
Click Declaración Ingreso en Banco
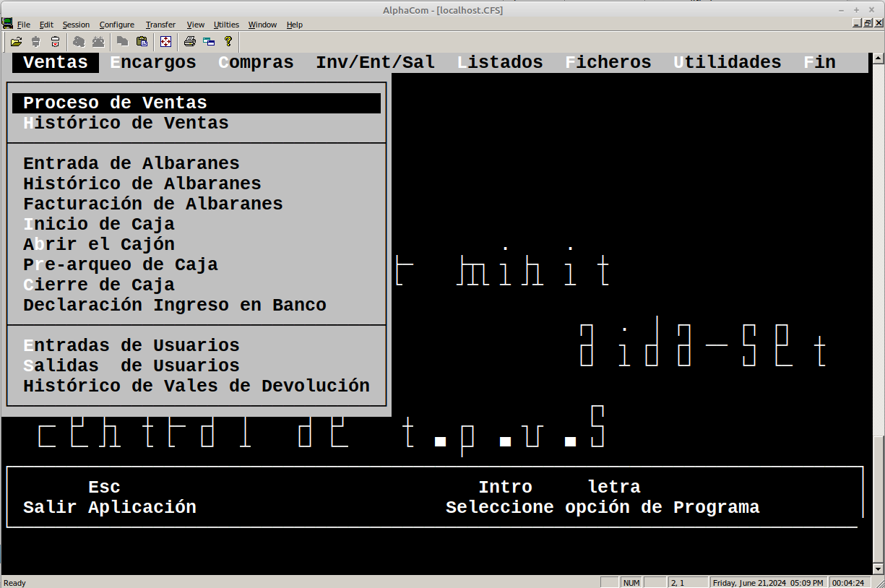[175, 306]
